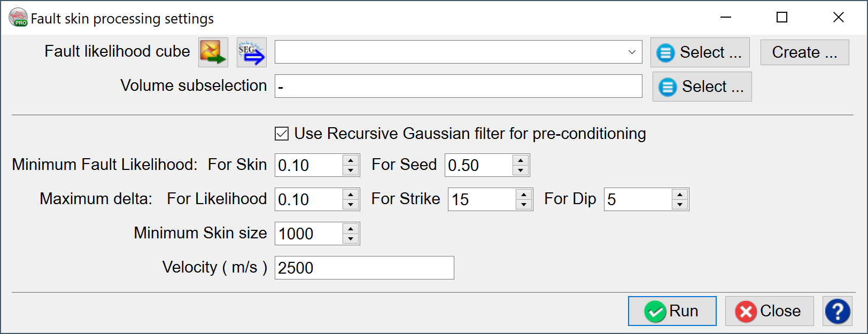Click Select next to Fault likelihood cube
This screenshot has height=334, width=868.
(700, 52)
